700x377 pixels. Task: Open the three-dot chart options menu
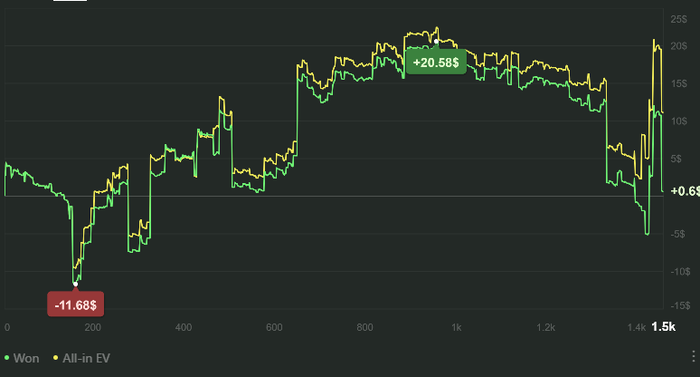(693, 356)
